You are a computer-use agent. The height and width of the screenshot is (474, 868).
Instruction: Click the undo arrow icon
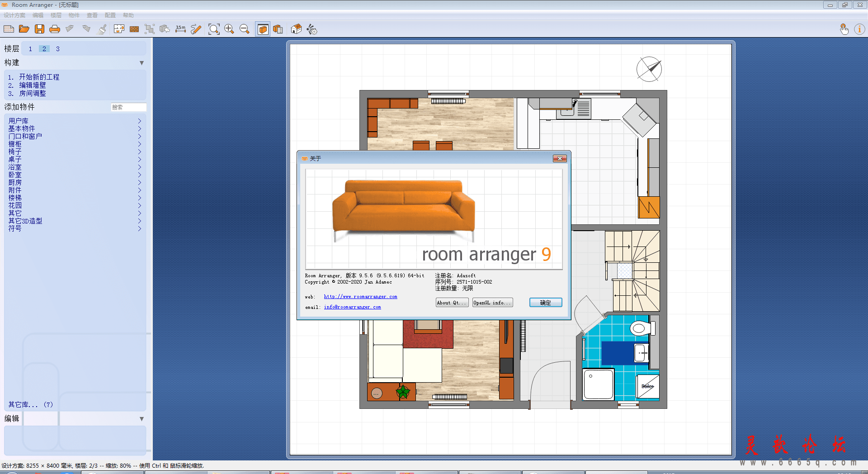pos(70,29)
